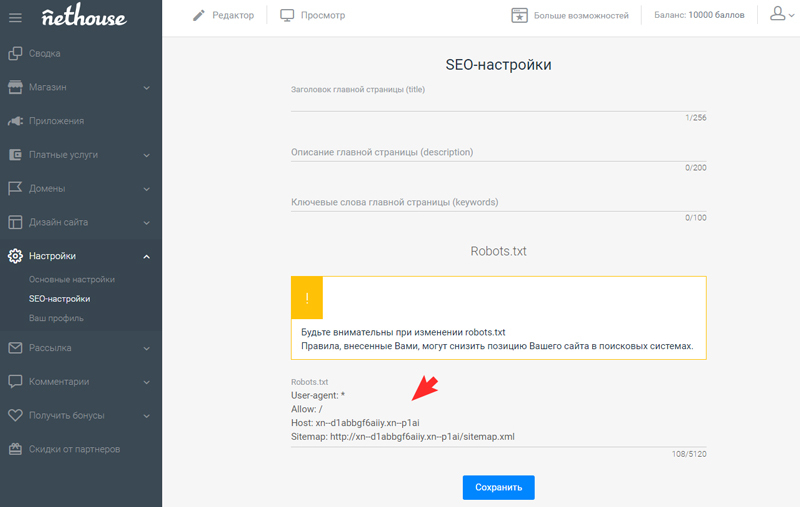Collapse the Настройки chevron
This screenshot has height=507, width=800.
pos(147,256)
